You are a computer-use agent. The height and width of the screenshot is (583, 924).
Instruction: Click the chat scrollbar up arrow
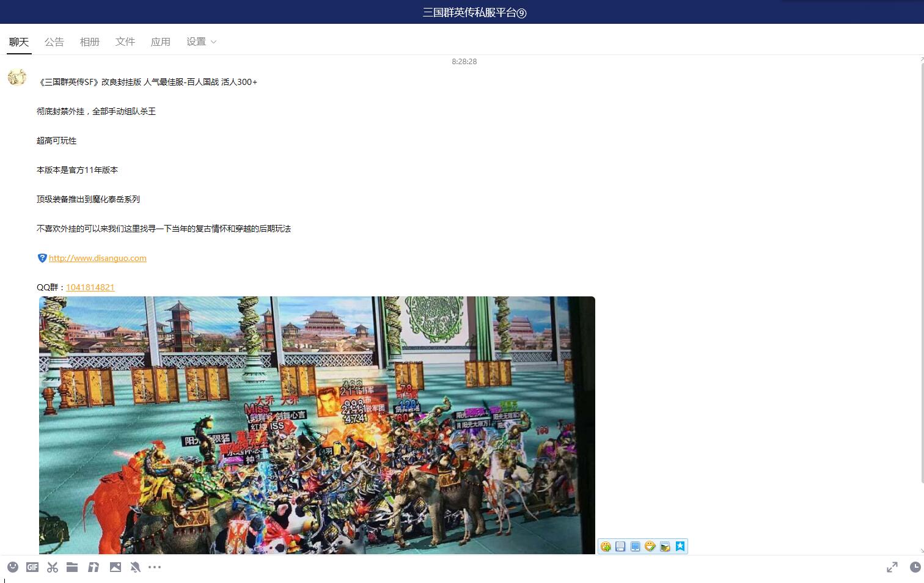(x=922, y=59)
